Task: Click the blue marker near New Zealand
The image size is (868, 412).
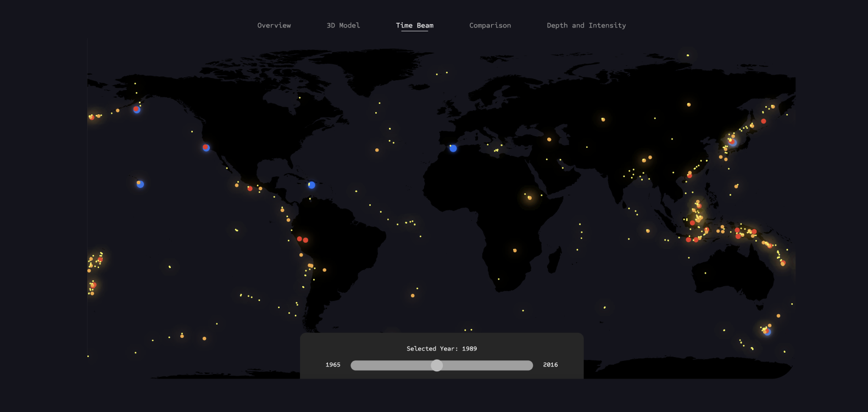Action: tap(767, 332)
